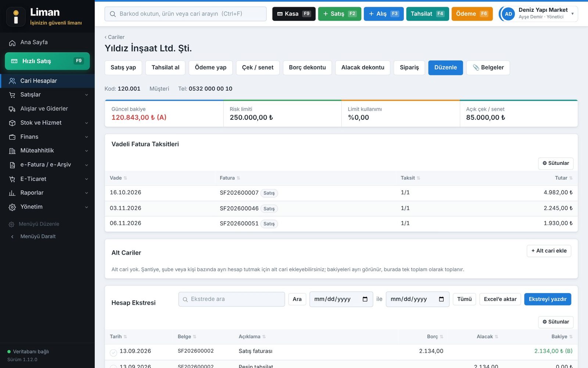Viewport: 588px width, 368px height.
Task: Click the Ekstrede ara search field
Action: click(232, 299)
